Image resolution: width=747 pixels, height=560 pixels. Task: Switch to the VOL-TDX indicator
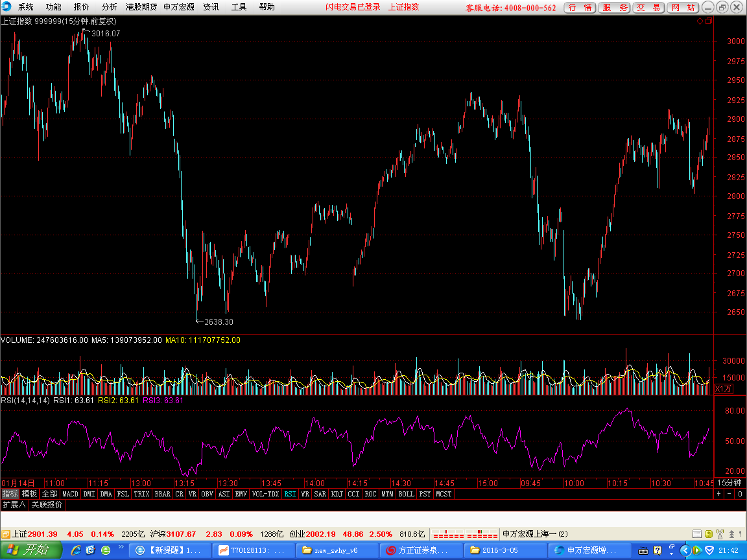[x=265, y=494]
